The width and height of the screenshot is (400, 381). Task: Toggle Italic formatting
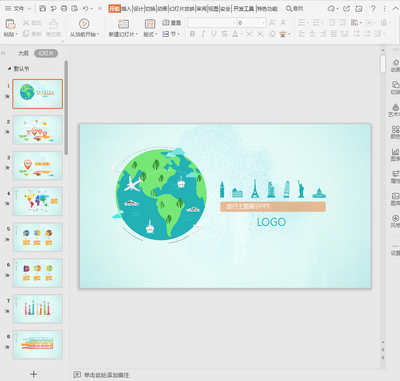(203, 34)
